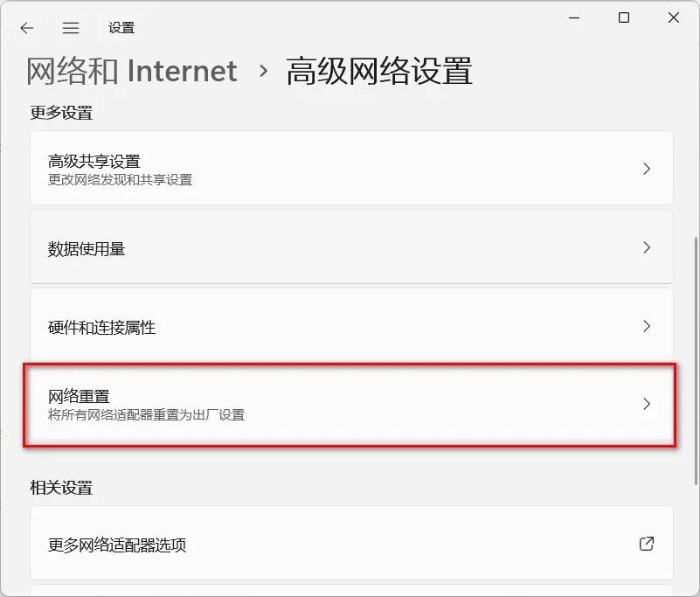Click the chevron beside 数据使用量
The height and width of the screenshot is (597, 700).
(x=647, y=247)
